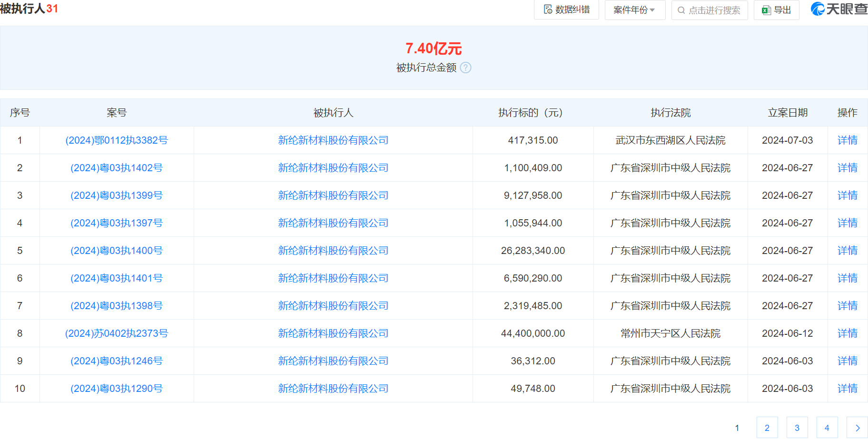Image resolution: width=868 pixels, height=439 pixels.
Task: Go to page 3 of results
Action: point(797,428)
